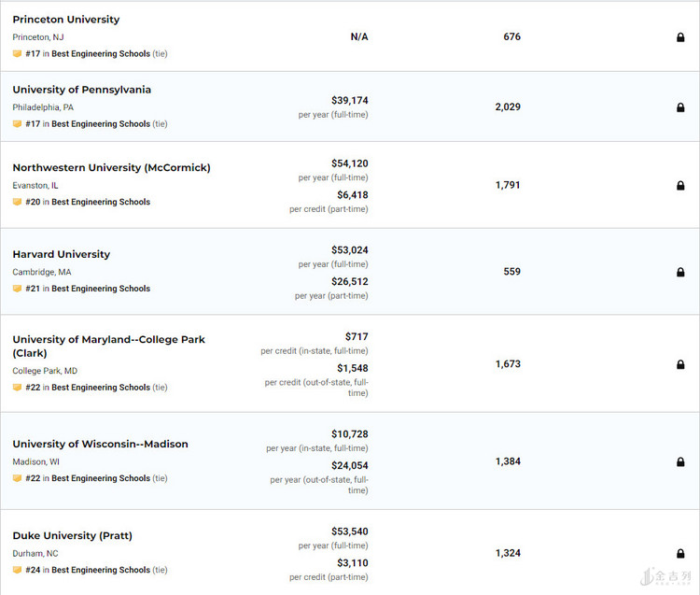Screen dimensions: 700x595
Task: Click the lock icon for Wisconsin--Madison
Action: 680,461
